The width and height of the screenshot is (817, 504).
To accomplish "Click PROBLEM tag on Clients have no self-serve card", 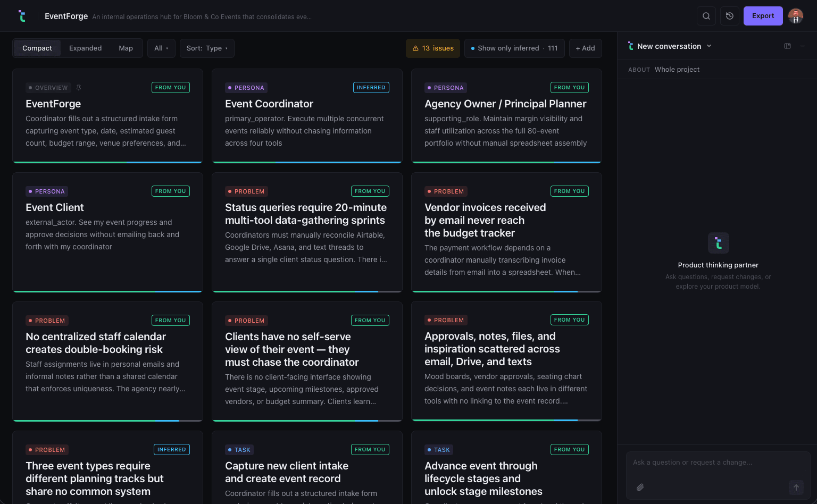I will [x=246, y=321].
